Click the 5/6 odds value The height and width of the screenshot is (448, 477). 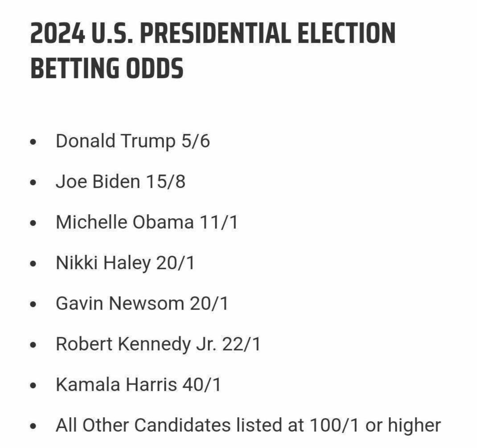tap(195, 141)
